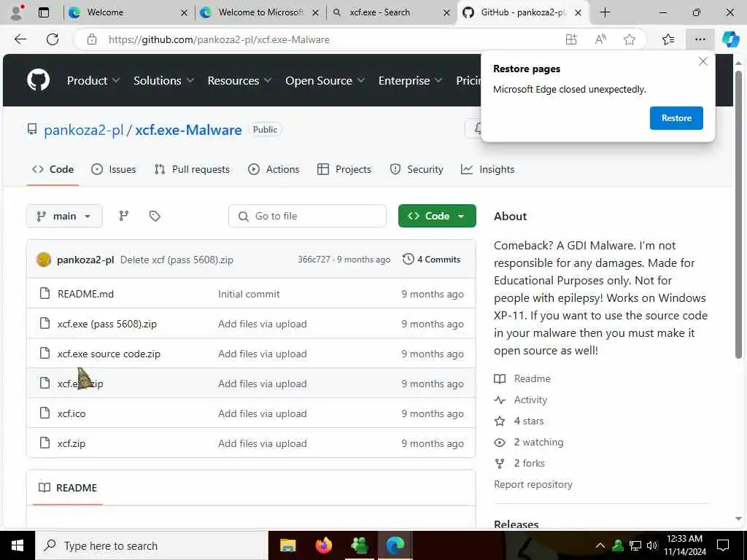Image resolution: width=747 pixels, height=560 pixels.
Task: Open File Explorer from taskbar
Action: tap(287, 545)
